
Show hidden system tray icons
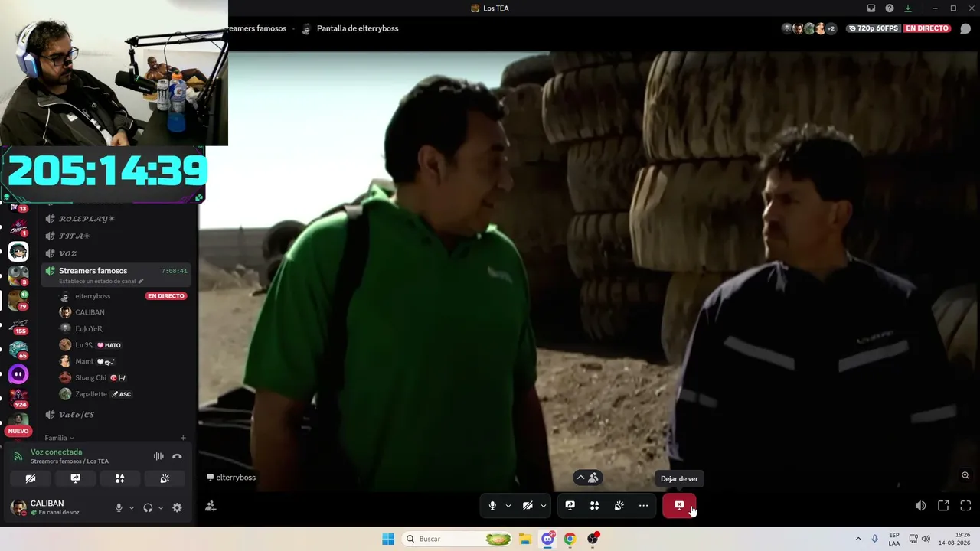(x=858, y=539)
